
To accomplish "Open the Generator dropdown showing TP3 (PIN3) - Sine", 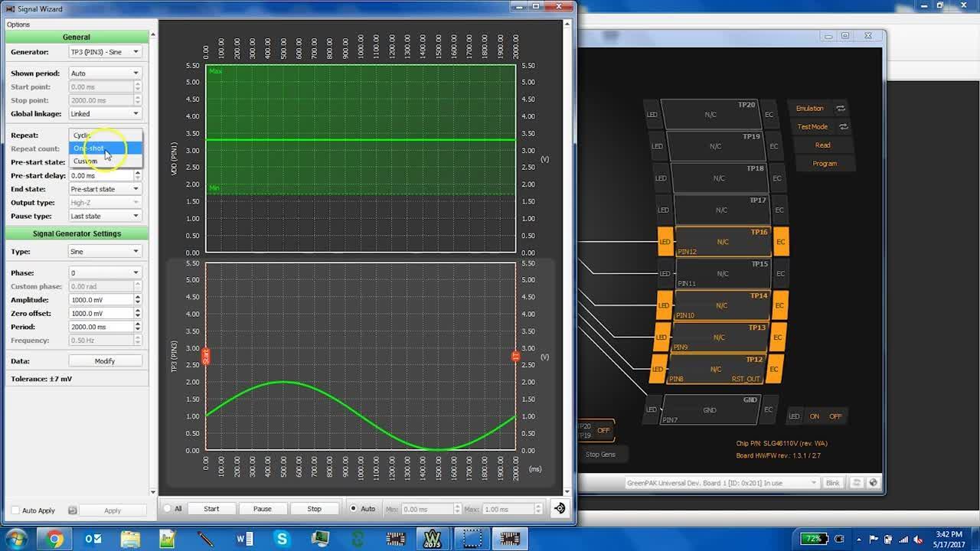I will click(x=105, y=52).
